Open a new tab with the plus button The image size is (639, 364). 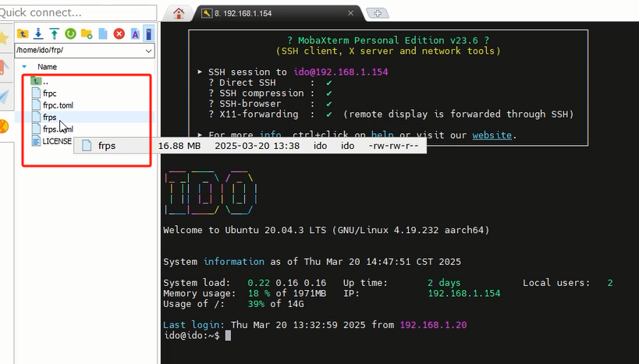click(378, 13)
